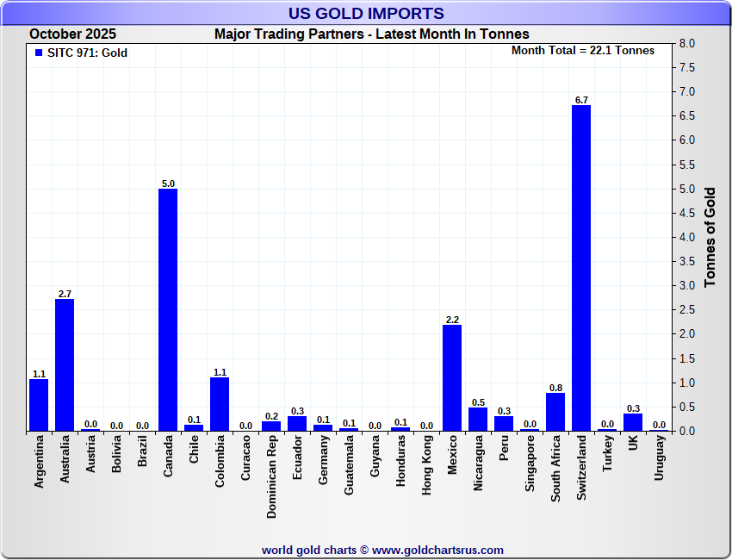The width and height of the screenshot is (732, 560).
Task: Click the 'Tonnes of Gold' axis title
Action: (710, 237)
